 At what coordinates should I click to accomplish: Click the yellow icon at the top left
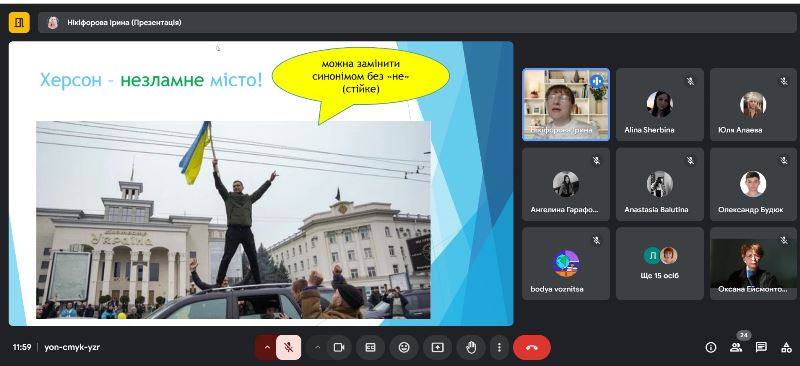19,22
